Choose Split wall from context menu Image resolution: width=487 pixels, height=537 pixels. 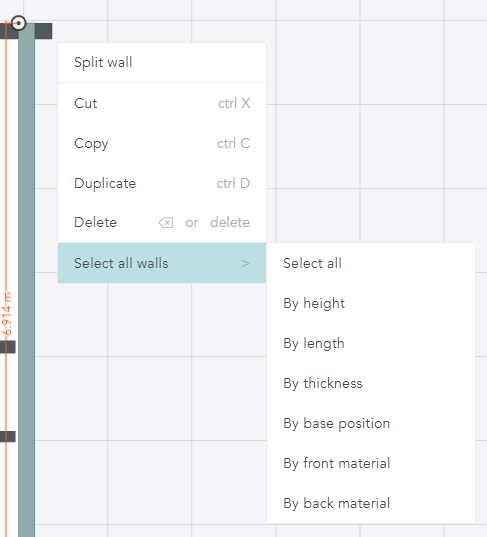click(162, 63)
